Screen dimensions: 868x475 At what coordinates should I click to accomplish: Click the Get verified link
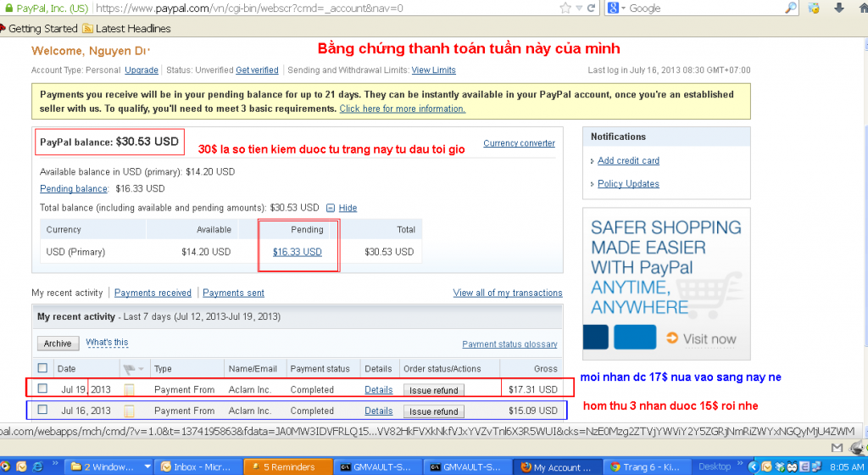[257, 70]
